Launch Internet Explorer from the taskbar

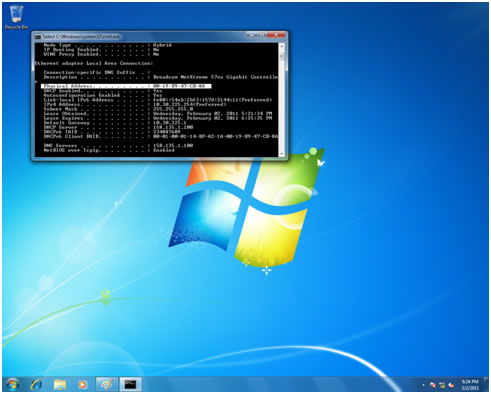tap(36, 384)
